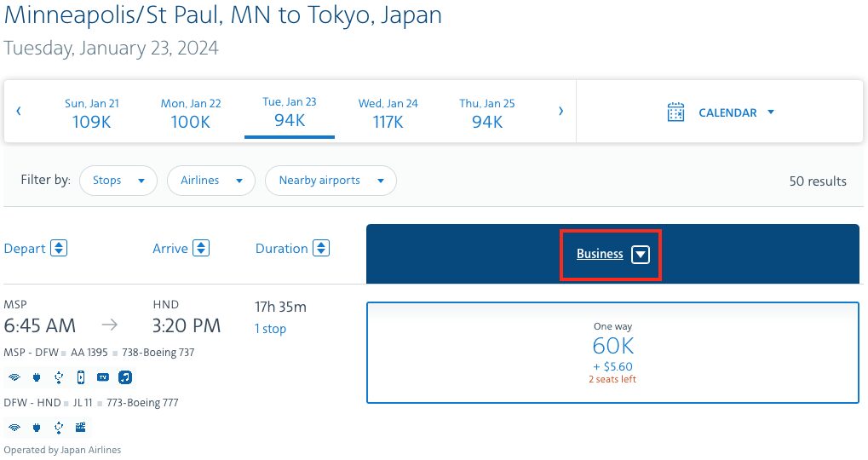The image size is (868, 460).
Task: Open the Airlines filter dropdown
Action: point(211,181)
